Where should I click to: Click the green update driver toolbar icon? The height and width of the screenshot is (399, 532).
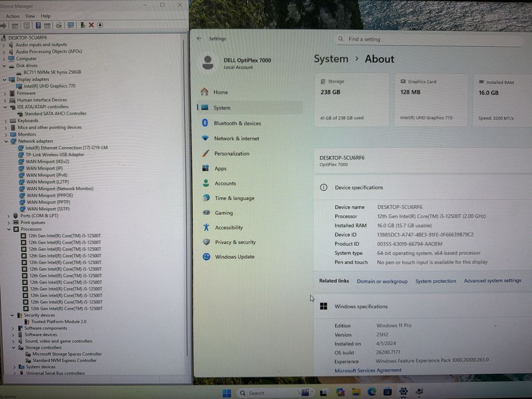[x=83, y=25]
